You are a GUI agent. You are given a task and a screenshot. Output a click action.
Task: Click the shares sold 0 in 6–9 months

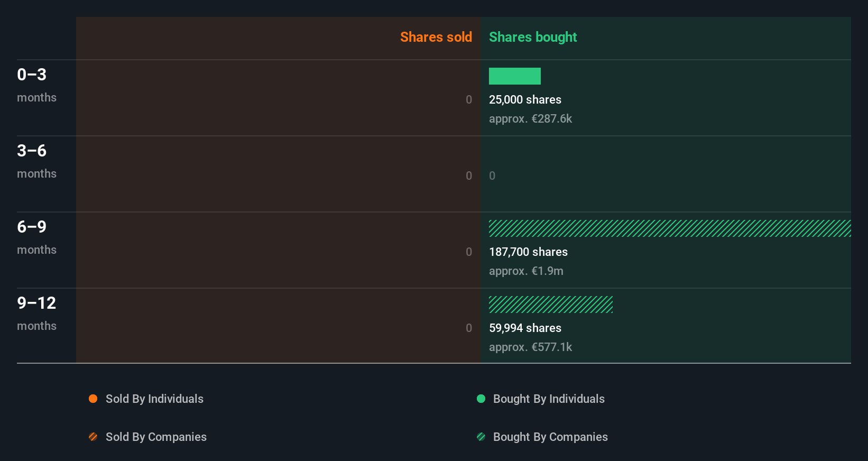[469, 252]
